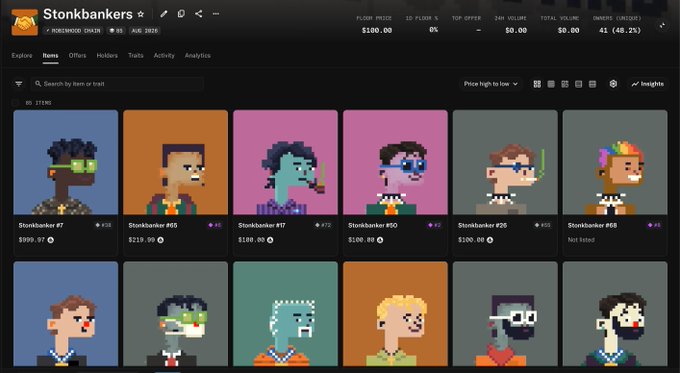680x373 pixels.
Task: Click the AUG 2026 date tag
Action: (144, 31)
